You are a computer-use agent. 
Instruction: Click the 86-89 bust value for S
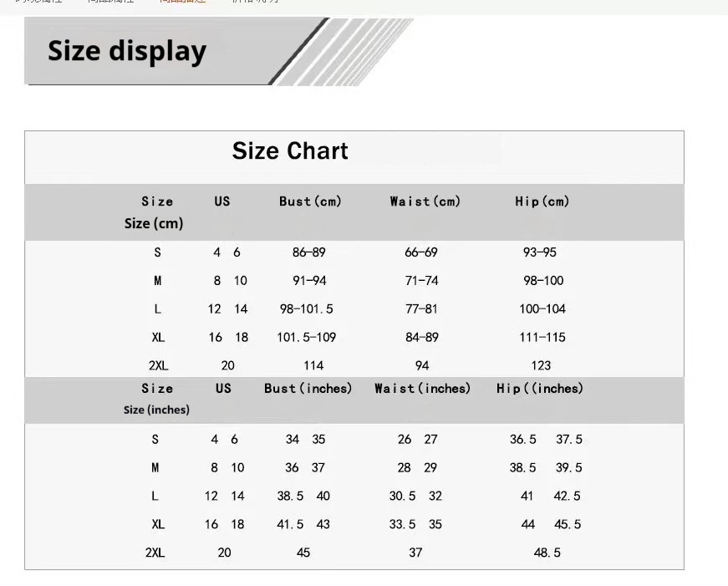click(308, 252)
